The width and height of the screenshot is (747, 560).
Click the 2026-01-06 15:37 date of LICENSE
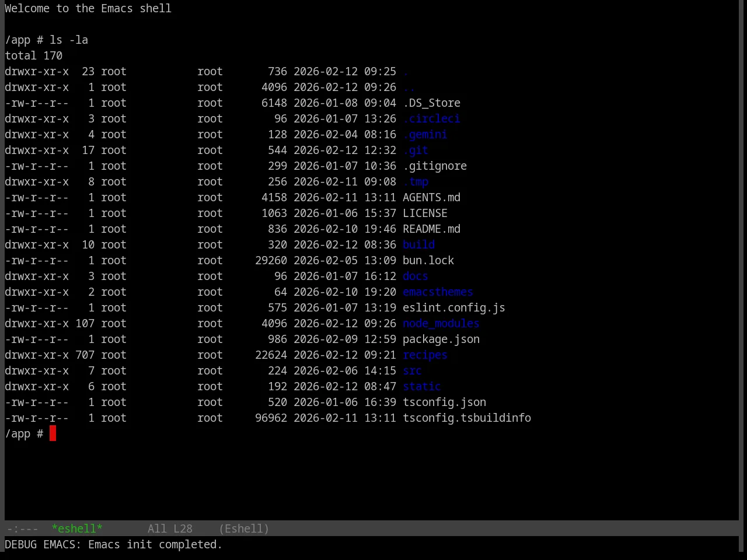tap(345, 213)
